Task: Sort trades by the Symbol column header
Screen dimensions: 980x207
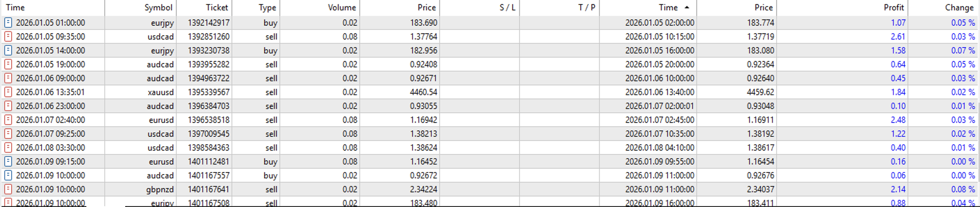Action: (158, 8)
